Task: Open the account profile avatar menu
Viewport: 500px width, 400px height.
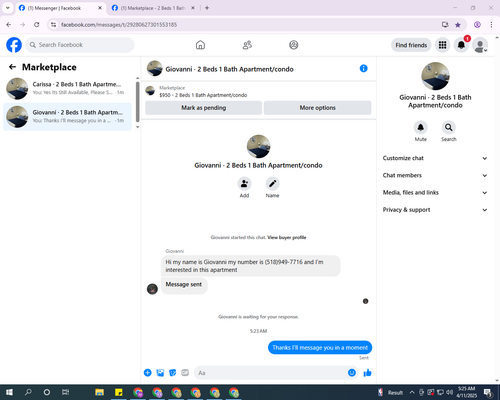Action: point(480,45)
